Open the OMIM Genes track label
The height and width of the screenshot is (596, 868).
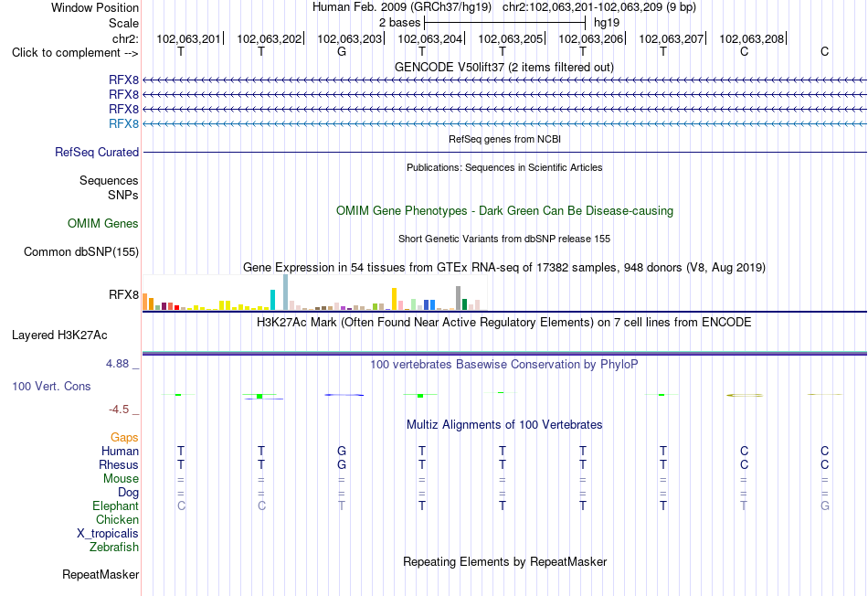[103, 223]
